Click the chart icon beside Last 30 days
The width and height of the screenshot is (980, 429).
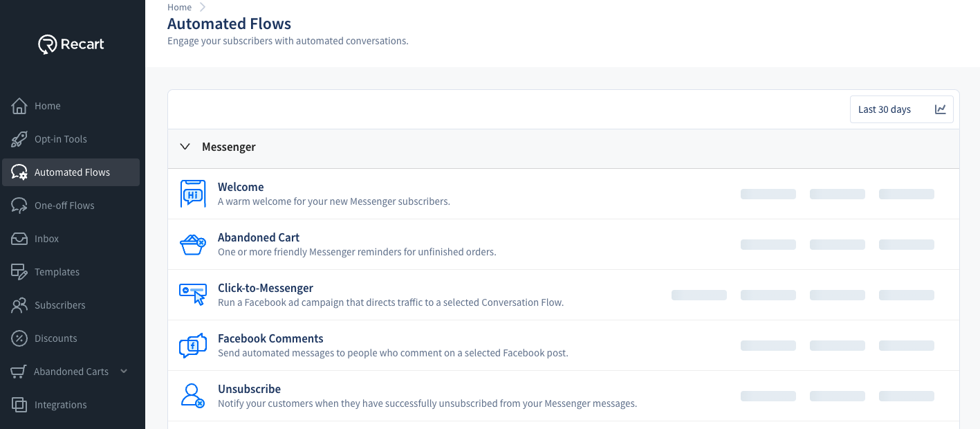[x=940, y=109]
